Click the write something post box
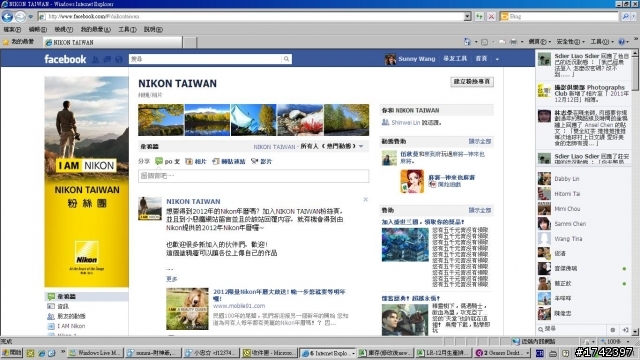640x360 pixels. (253, 176)
